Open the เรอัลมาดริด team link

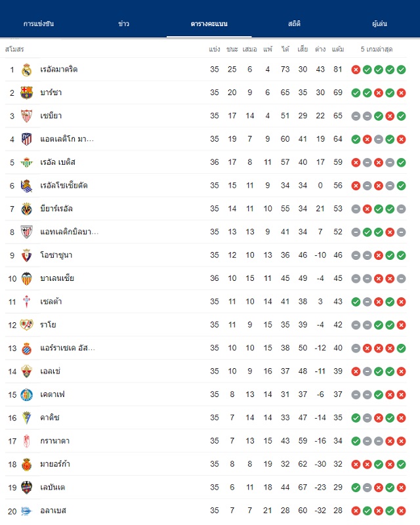tap(59, 70)
